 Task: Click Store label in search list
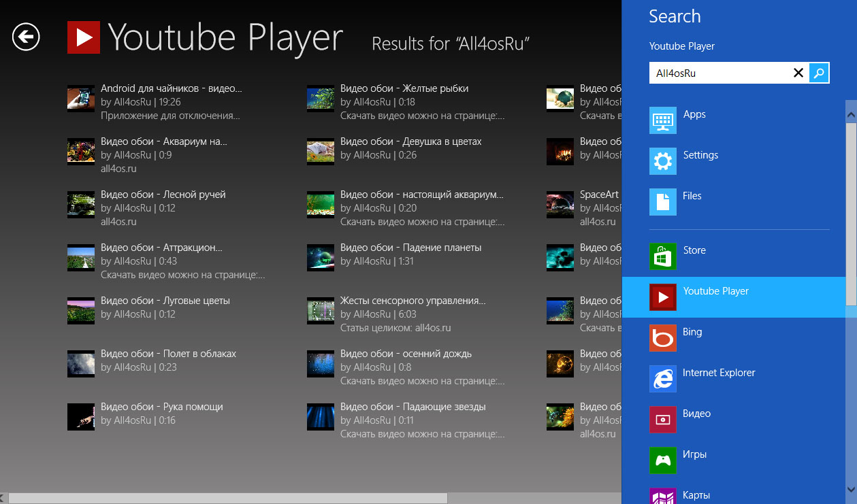pyautogui.click(x=694, y=250)
